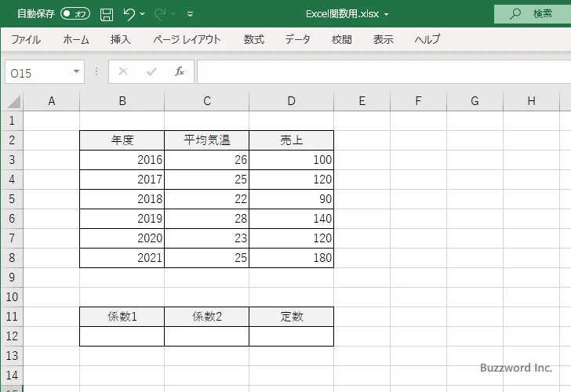Select the cell containing 2019
The width and height of the screenshot is (571, 392).
122,219
